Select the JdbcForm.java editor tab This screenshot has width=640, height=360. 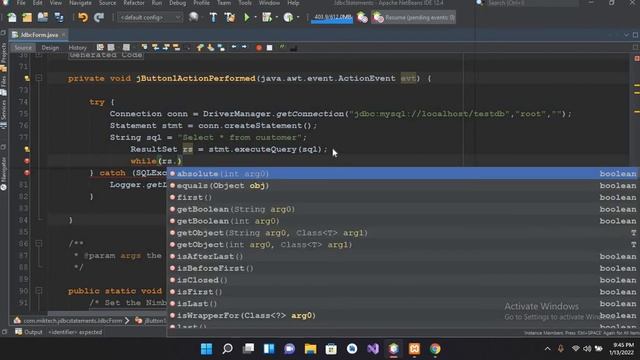38,35
